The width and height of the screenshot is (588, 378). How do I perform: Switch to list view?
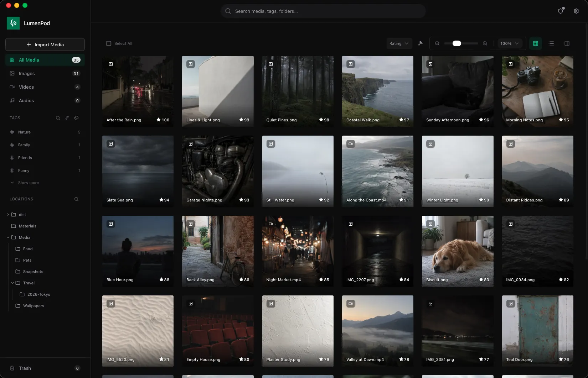coord(551,43)
